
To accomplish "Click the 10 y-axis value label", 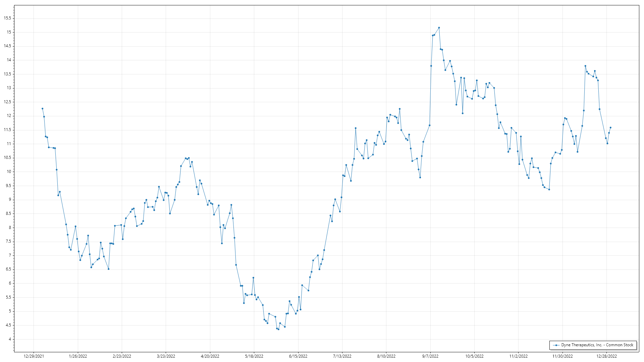I will 9,172.
